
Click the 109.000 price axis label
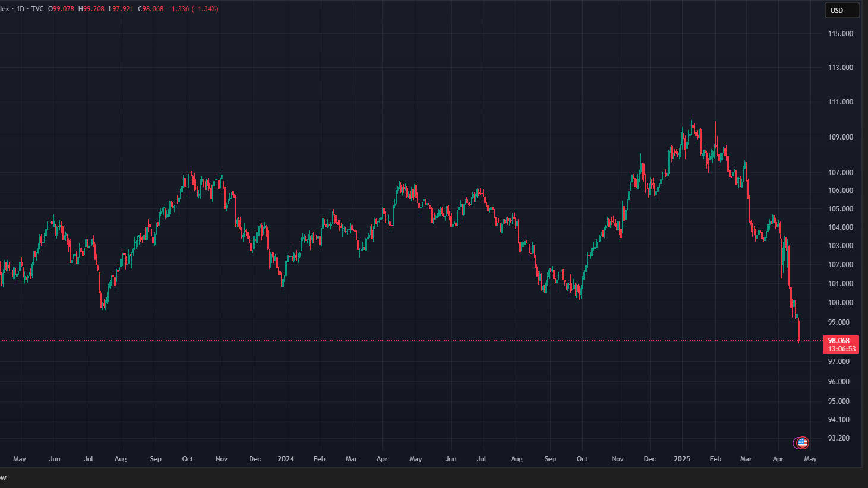click(x=841, y=137)
